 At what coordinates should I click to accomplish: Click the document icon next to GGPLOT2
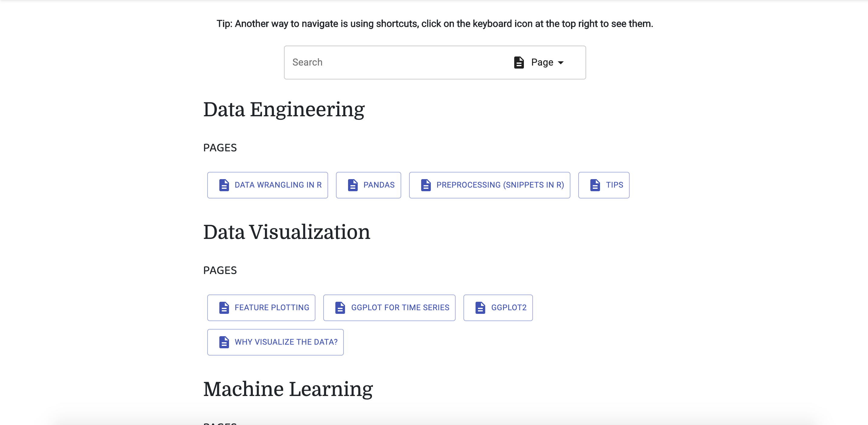coord(480,308)
